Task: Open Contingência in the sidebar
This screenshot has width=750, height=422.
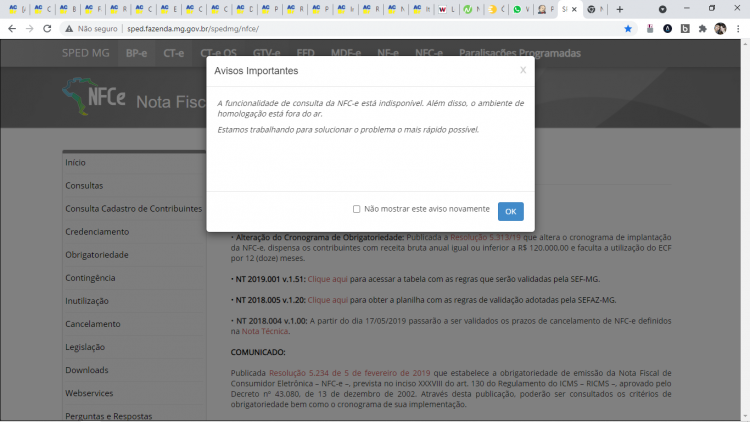Action: 90,278
